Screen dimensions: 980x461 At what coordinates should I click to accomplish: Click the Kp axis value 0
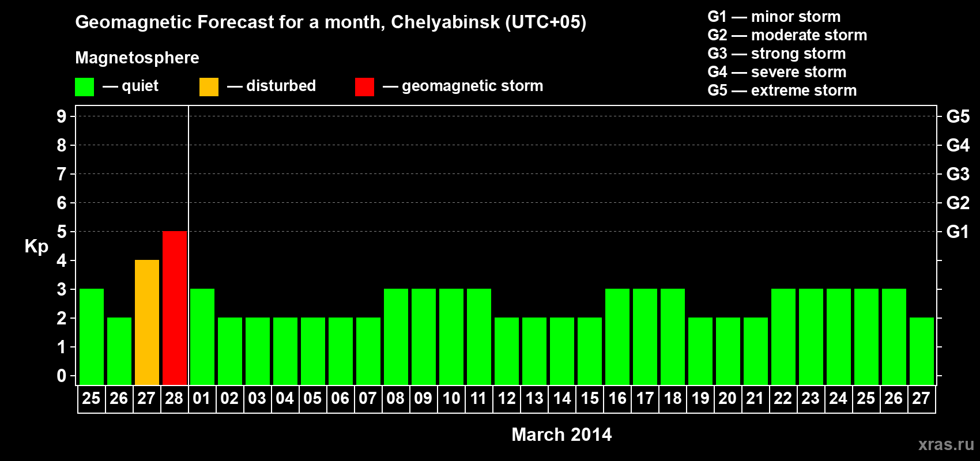pos(62,376)
